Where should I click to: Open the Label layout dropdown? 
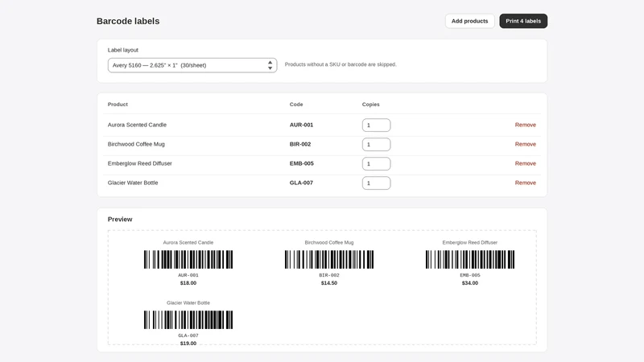(x=192, y=65)
